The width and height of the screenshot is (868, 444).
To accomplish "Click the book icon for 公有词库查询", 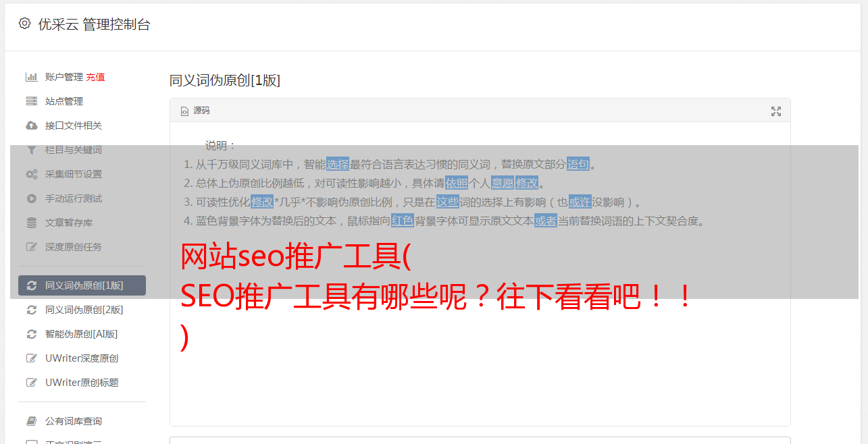I will [x=31, y=421].
